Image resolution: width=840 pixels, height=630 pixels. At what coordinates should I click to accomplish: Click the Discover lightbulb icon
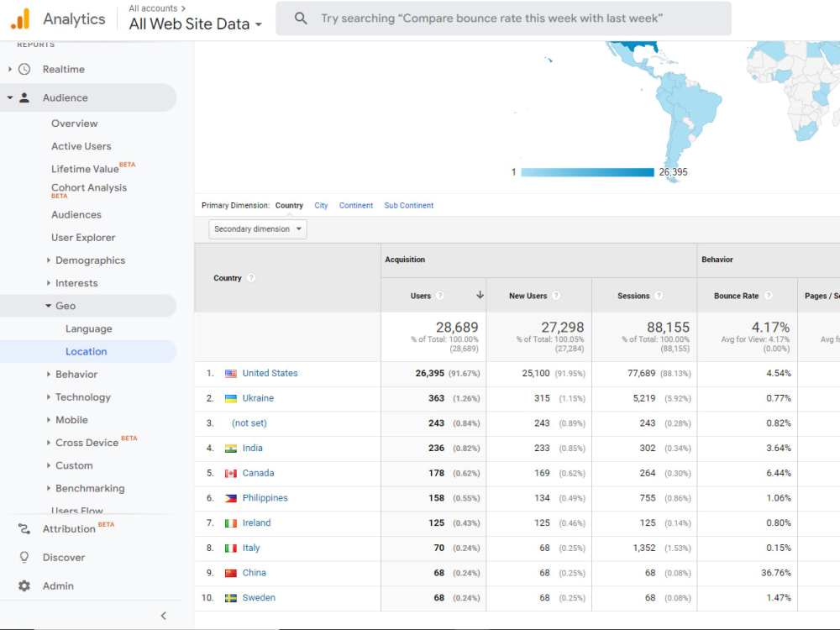[x=24, y=557]
